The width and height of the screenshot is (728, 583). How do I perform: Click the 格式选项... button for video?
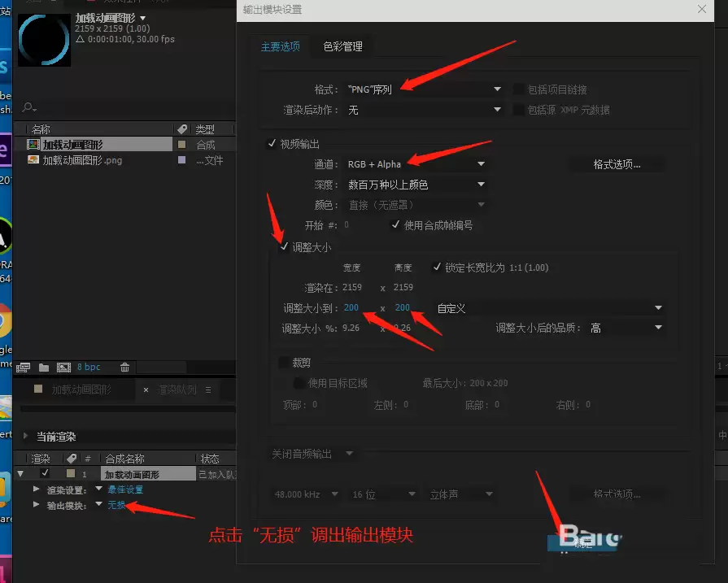coord(617,164)
